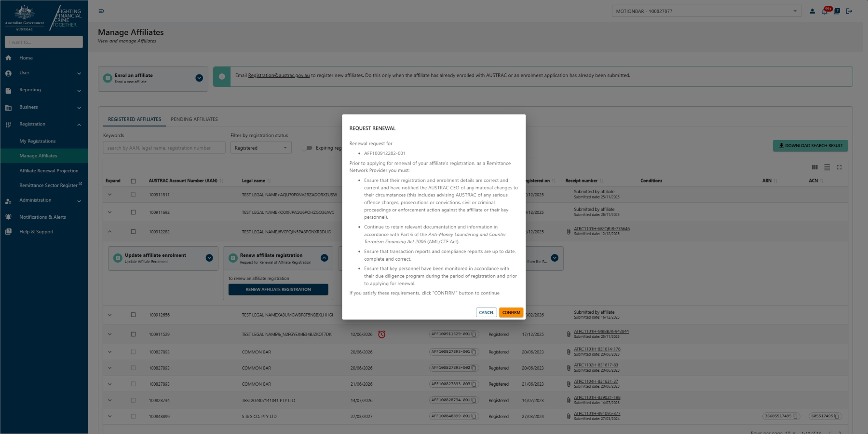The width and height of the screenshot is (868, 434).
Task: Open the row density icon
Action: (x=827, y=167)
